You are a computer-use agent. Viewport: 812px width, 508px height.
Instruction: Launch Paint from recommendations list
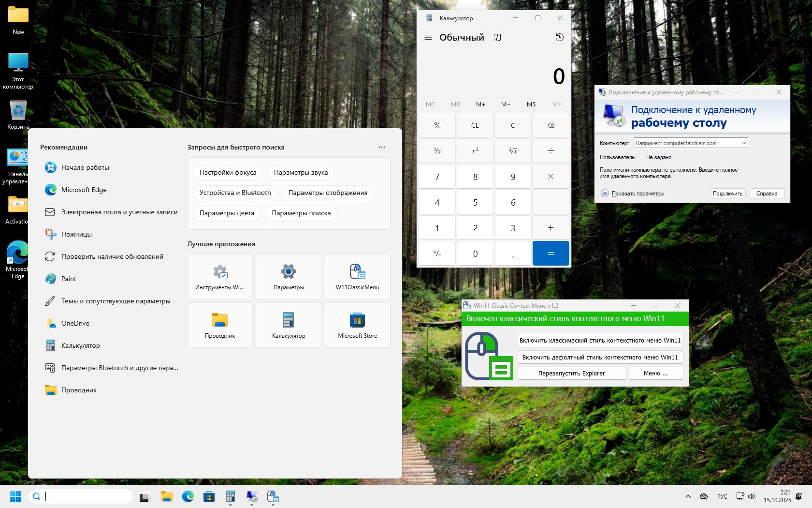(x=69, y=279)
